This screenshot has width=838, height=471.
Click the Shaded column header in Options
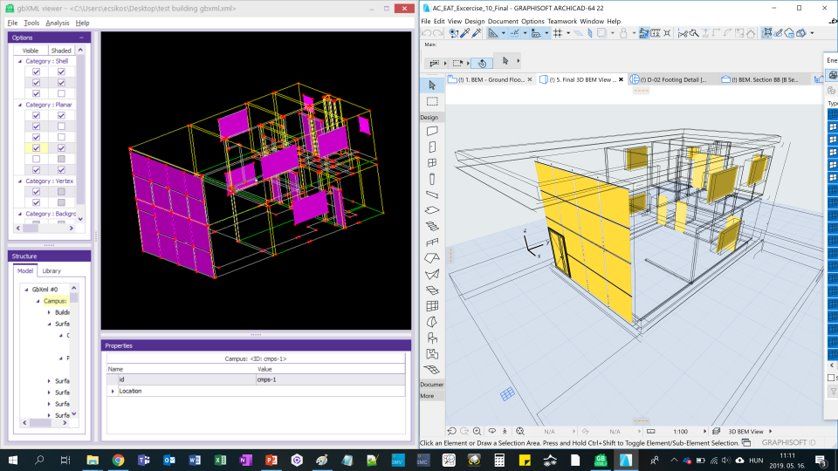pos(61,50)
